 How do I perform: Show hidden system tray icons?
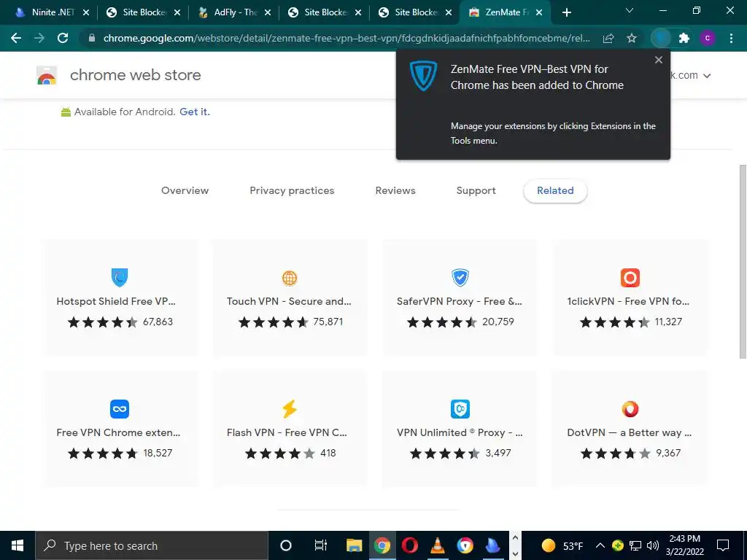tap(600, 545)
